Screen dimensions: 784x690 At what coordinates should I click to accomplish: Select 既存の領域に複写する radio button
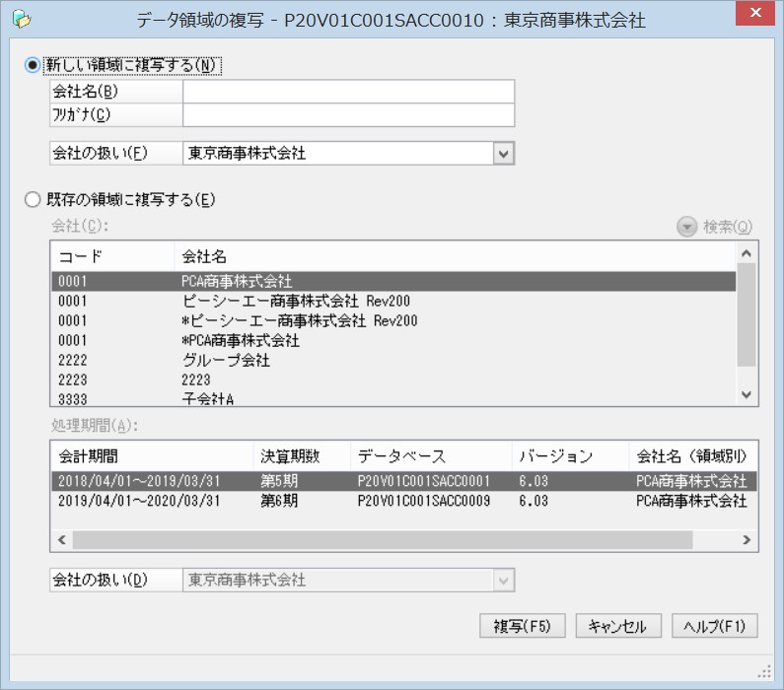pos(33,199)
